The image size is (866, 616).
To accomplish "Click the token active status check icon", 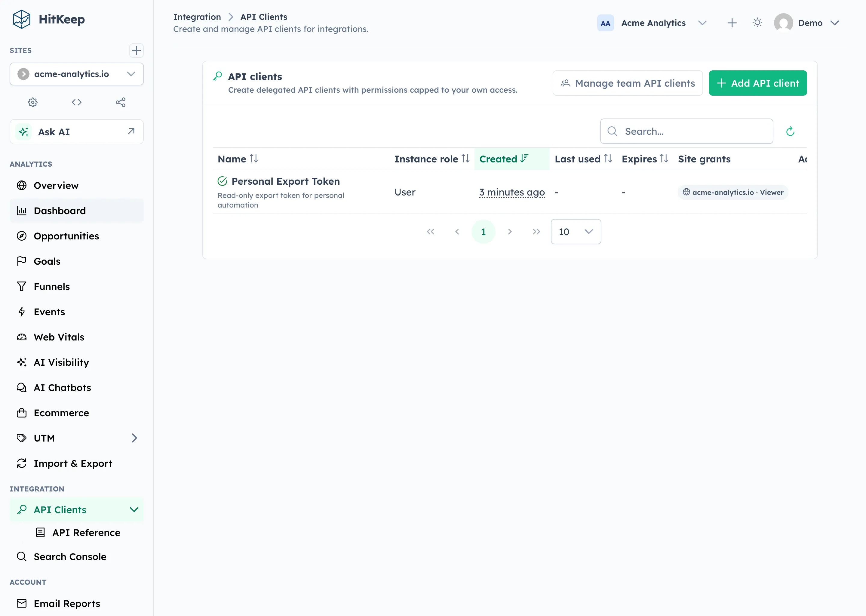I will pos(222,181).
